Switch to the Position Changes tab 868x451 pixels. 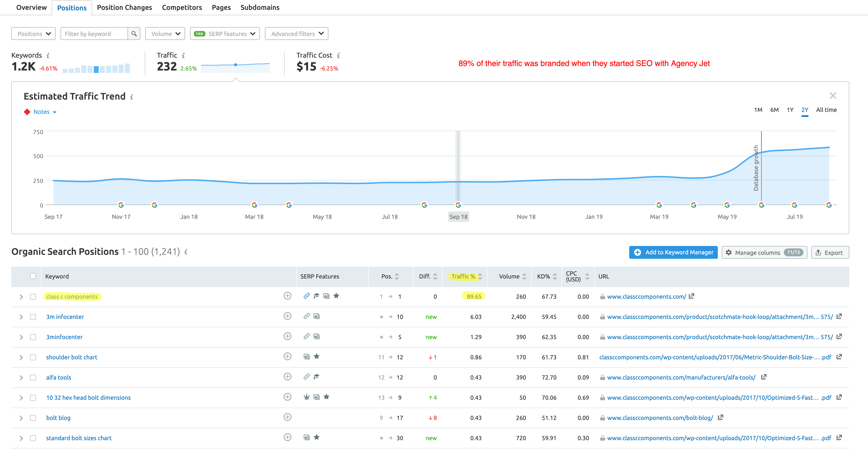(x=124, y=7)
